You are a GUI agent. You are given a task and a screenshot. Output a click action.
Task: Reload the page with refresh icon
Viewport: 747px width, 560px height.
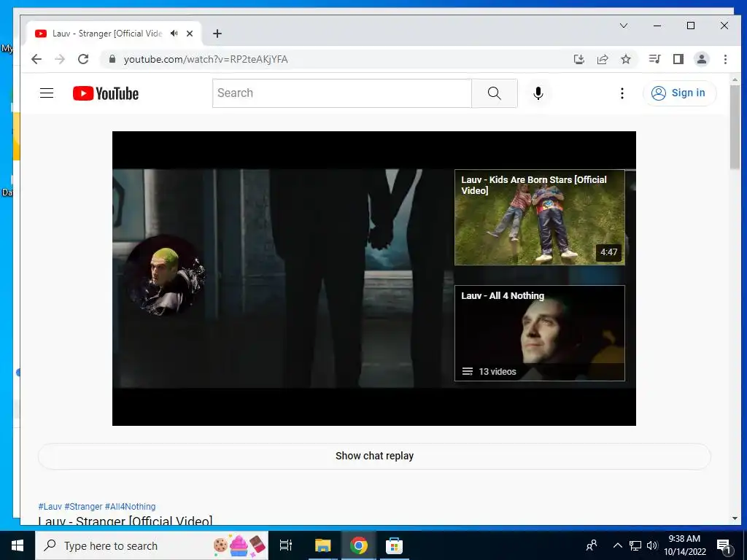pyautogui.click(x=83, y=59)
